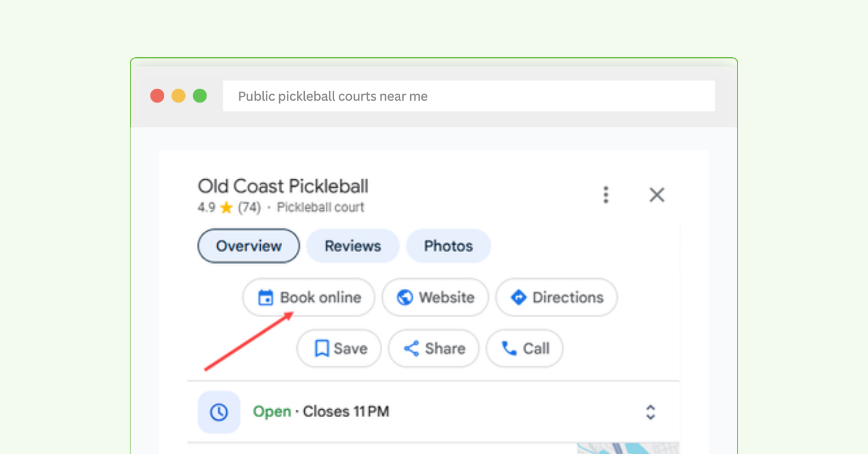Close the Old Coast Pickleball panel
Viewport: 868px width, 454px height.
tap(657, 195)
